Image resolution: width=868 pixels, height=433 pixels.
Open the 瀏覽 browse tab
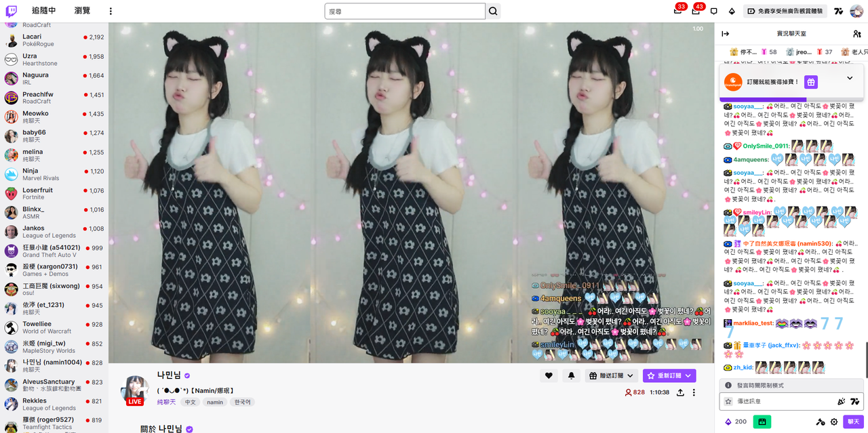[82, 11]
